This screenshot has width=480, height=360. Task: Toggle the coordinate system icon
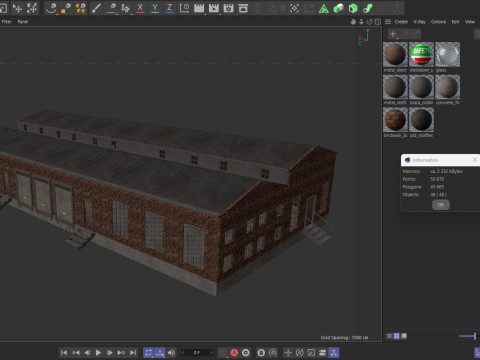tap(184, 8)
